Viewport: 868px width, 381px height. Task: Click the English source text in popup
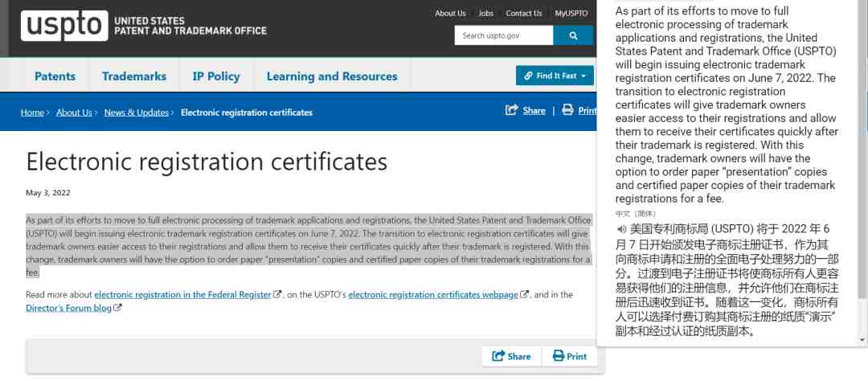[727, 104]
